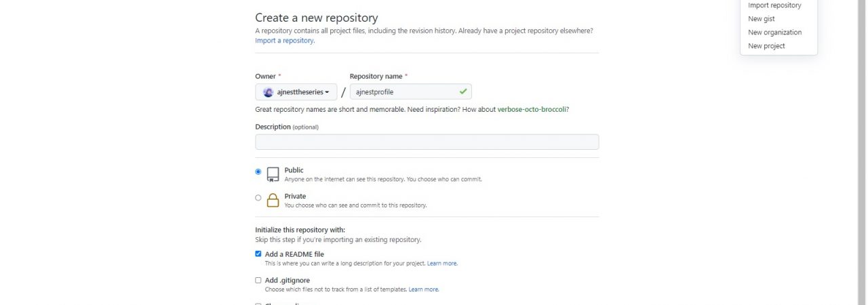This screenshot has height=305, width=868.
Task: Click the owner avatar icon
Action: (268, 92)
